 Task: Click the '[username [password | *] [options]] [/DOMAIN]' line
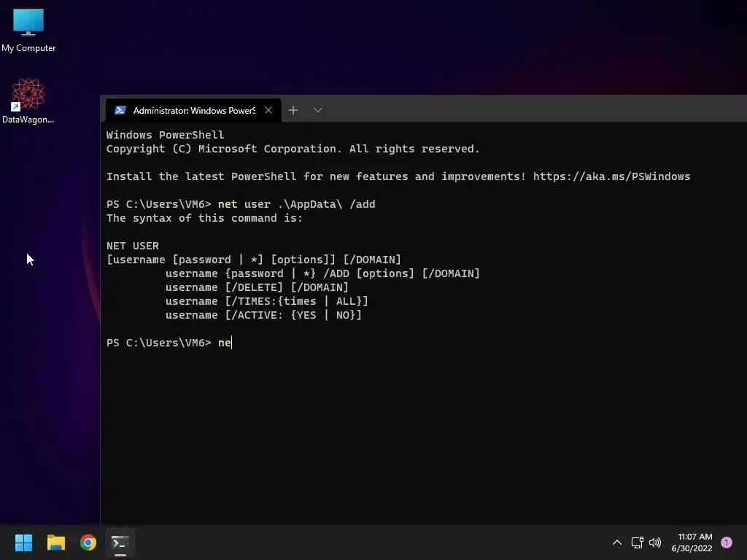pos(253,260)
